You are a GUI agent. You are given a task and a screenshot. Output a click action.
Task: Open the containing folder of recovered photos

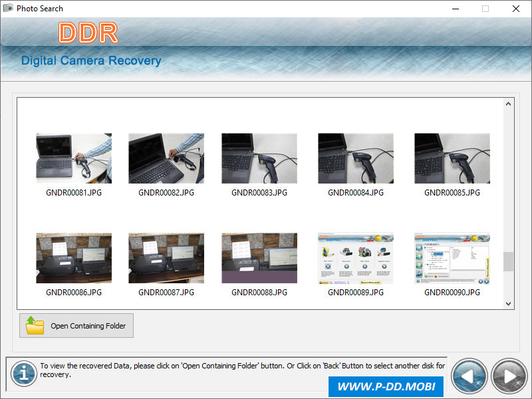pyautogui.click(x=76, y=325)
